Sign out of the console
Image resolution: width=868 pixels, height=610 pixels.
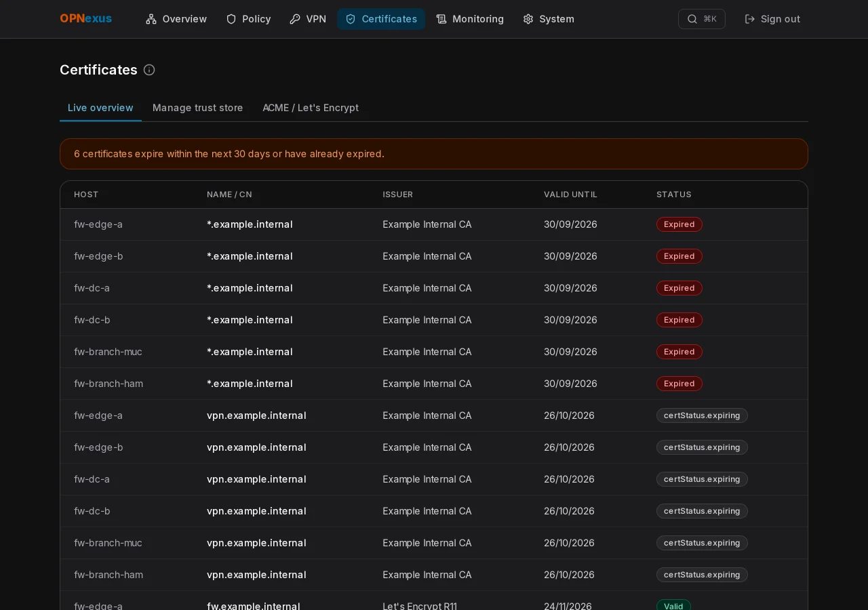coord(772,19)
